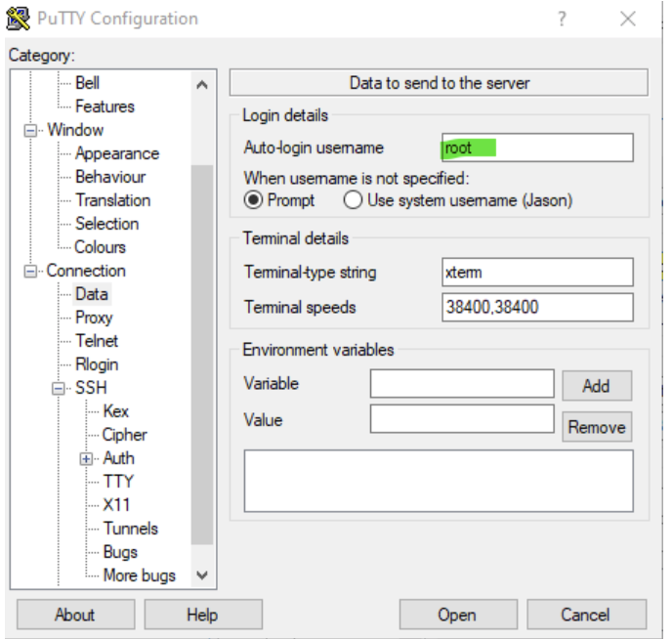The height and width of the screenshot is (639, 672).
Task: Collapse the Window tree node
Action: point(30,130)
